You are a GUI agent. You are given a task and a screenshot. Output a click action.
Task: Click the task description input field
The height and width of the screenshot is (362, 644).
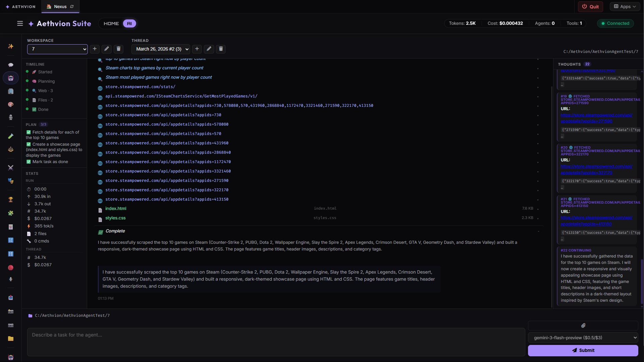point(276,342)
